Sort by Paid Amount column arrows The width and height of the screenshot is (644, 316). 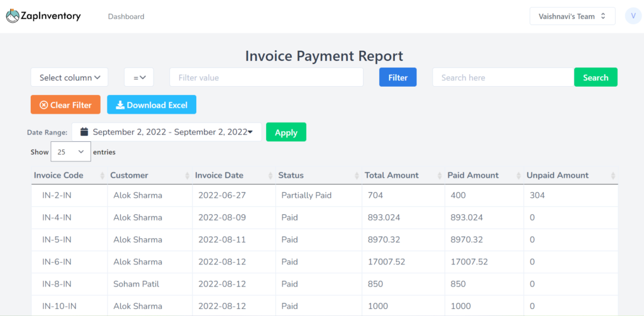pyautogui.click(x=518, y=175)
